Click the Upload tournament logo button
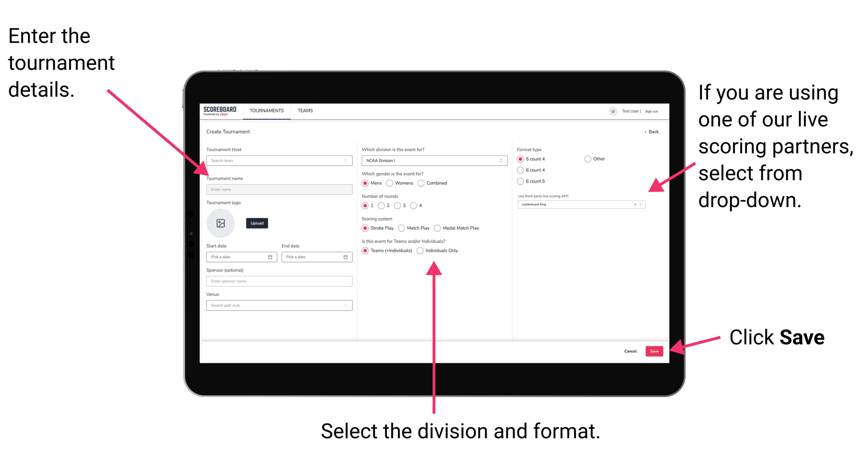The width and height of the screenshot is (868, 467). [257, 223]
